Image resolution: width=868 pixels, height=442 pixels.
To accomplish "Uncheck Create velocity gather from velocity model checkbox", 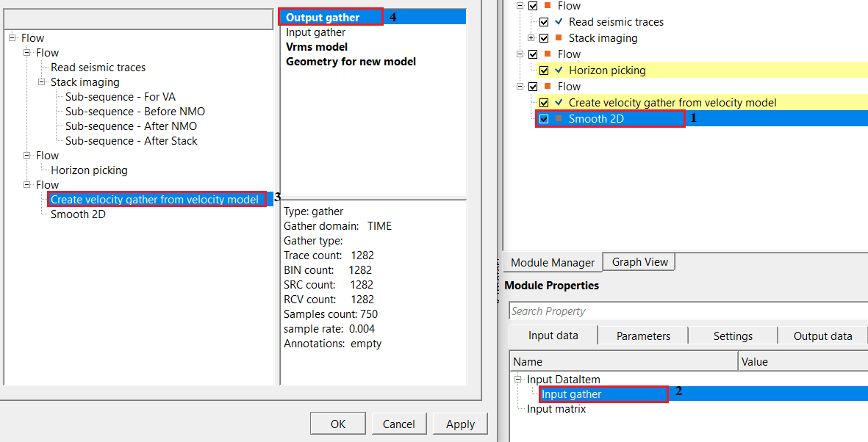I will point(544,102).
